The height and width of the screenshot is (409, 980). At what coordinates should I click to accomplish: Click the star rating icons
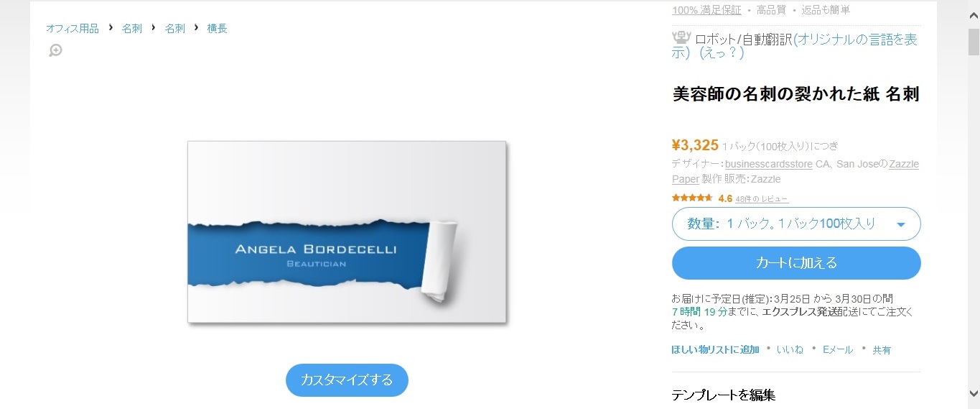tap(692, 198)
